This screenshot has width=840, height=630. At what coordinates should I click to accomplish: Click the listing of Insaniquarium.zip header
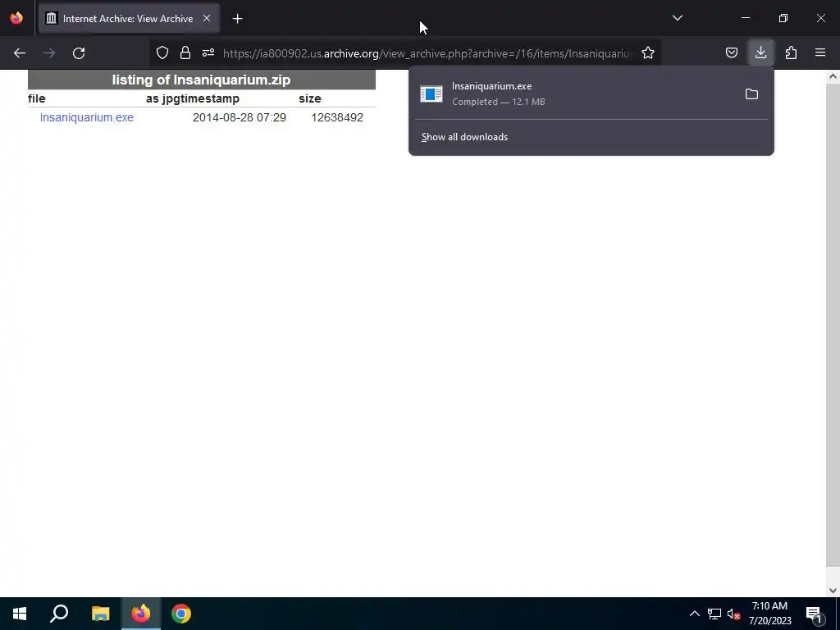pos(202,80)
